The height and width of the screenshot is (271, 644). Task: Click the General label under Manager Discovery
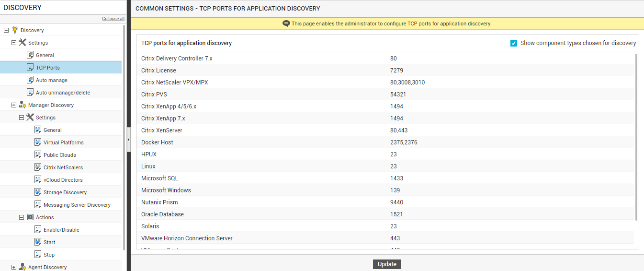coord(53,130)
